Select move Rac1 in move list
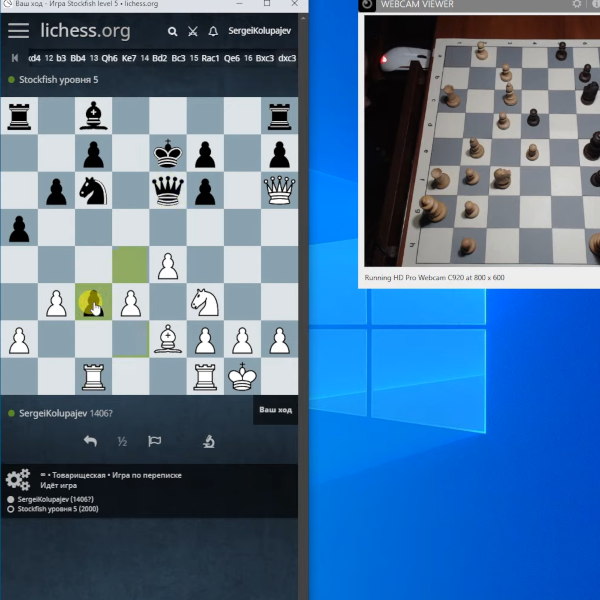This screenshot has height=600, width=600. (x=210, y=58)
